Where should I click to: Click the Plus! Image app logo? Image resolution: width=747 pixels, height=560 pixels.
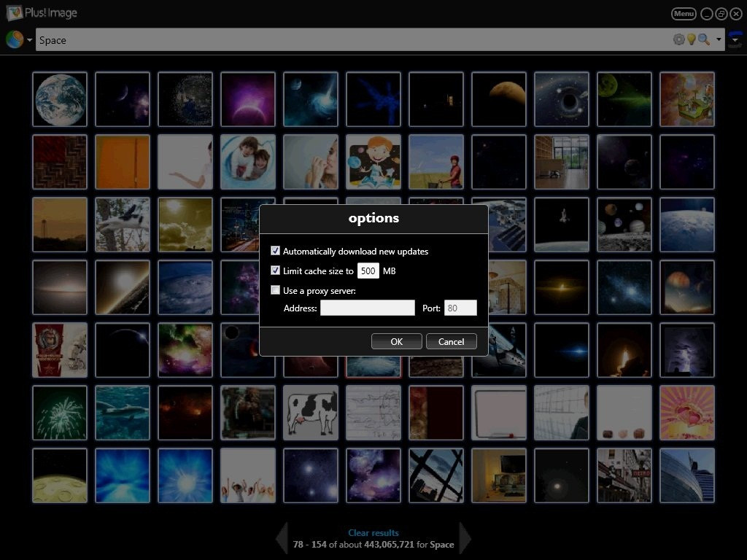[x=15, y=13]
